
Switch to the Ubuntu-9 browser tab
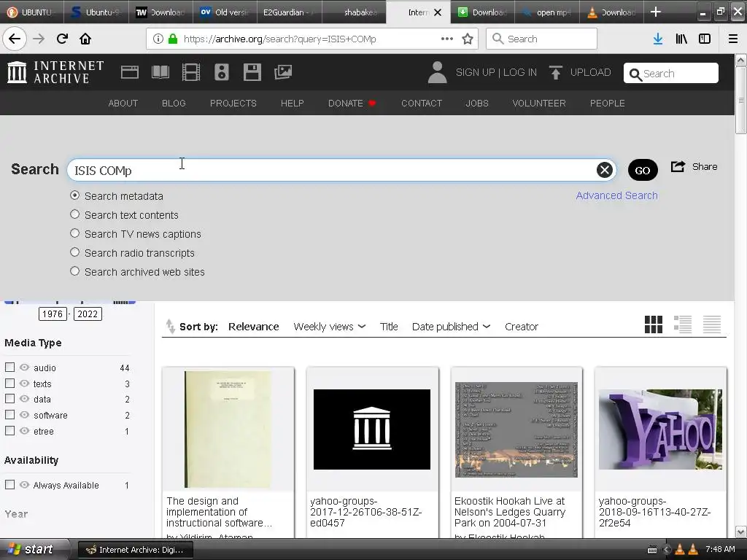97,12
